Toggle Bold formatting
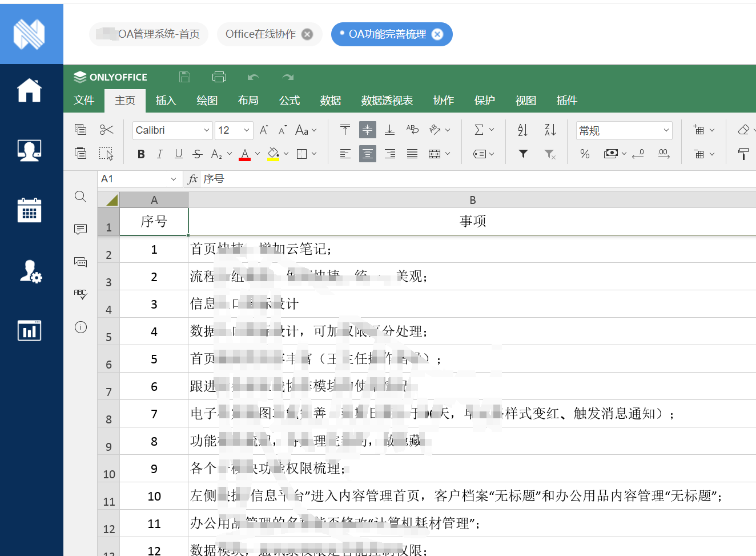The image size is (756, 556). [x=141, y=154]
